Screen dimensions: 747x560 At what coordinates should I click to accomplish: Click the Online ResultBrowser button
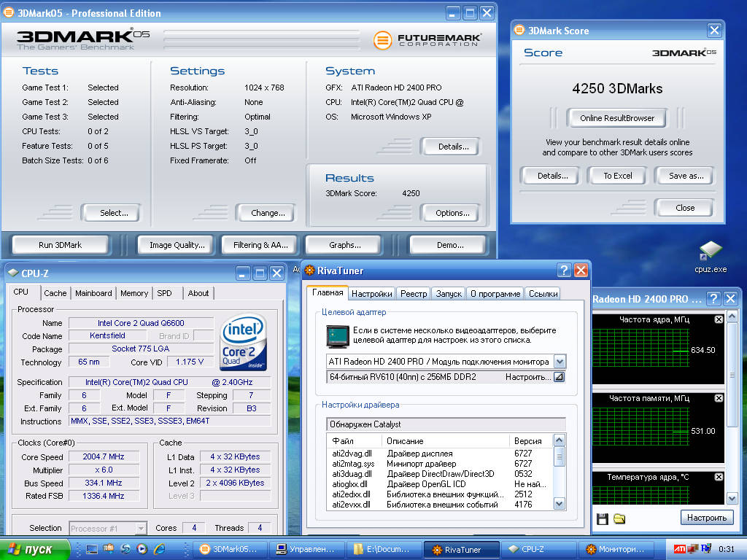[617, 118]
